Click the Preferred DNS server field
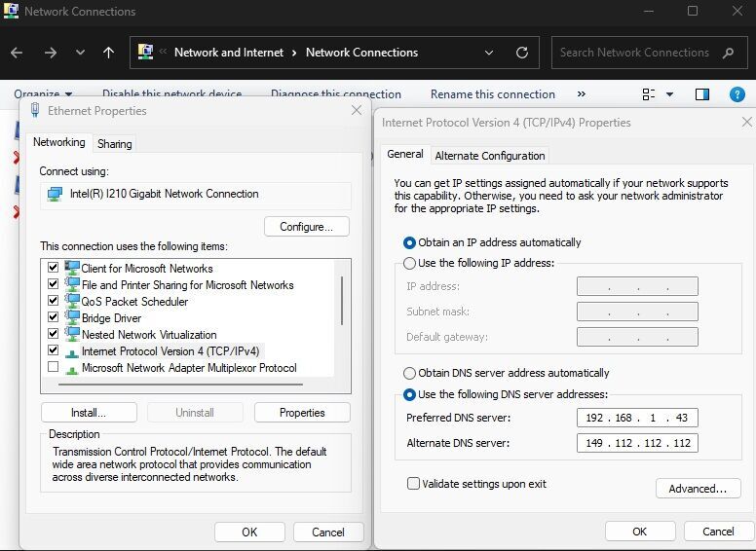 click(637, 419)
